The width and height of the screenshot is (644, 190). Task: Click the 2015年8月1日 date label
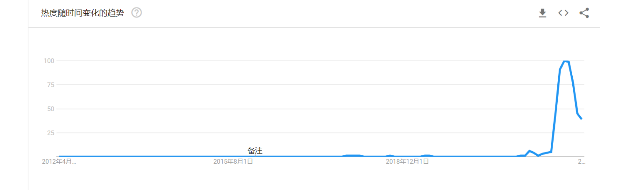(233, 161)
